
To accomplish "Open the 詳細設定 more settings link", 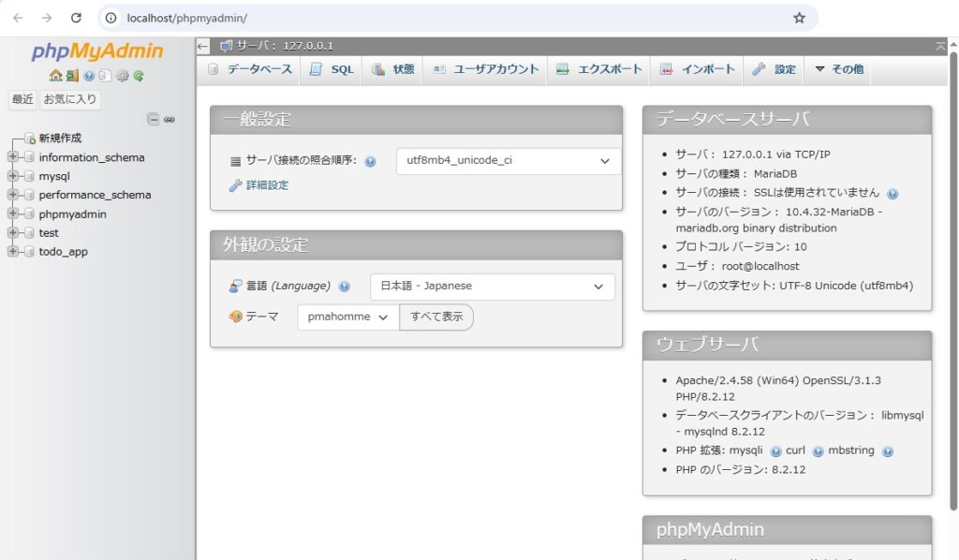I will (x=267, y=185).
